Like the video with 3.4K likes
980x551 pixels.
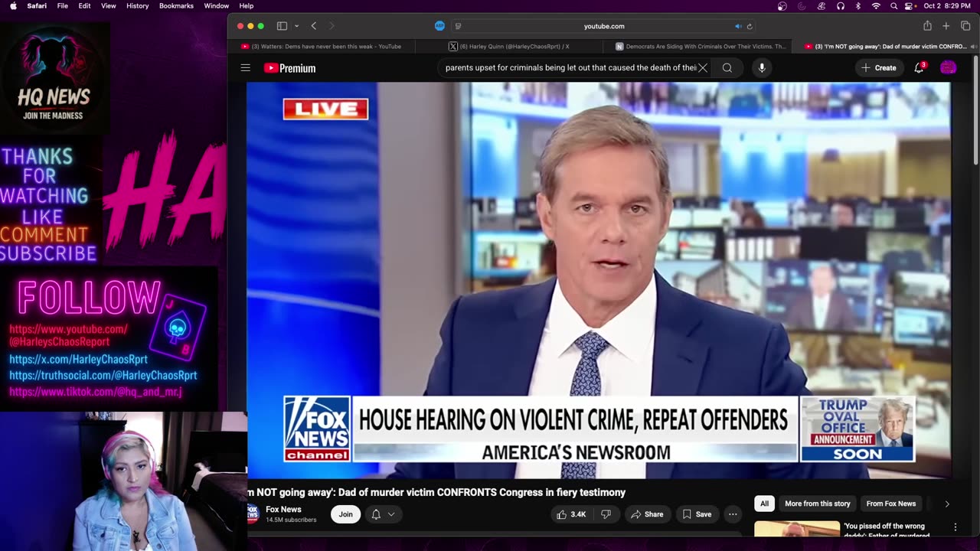571,514
